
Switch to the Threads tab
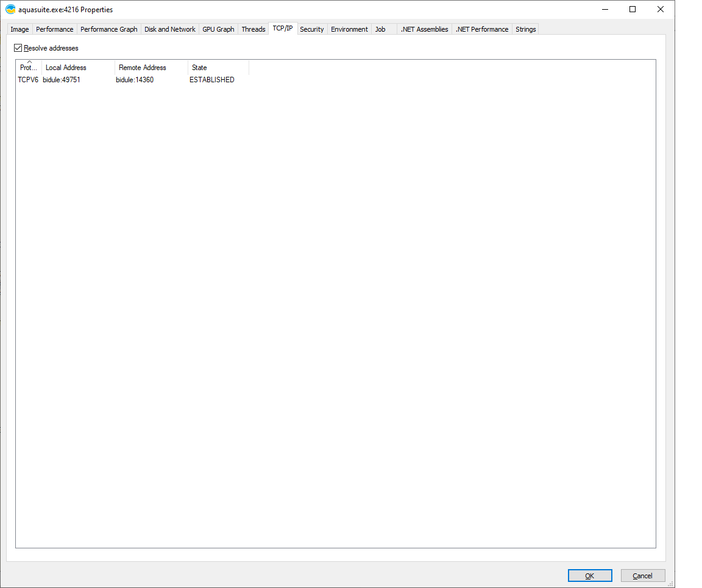(x=253, y=29)
